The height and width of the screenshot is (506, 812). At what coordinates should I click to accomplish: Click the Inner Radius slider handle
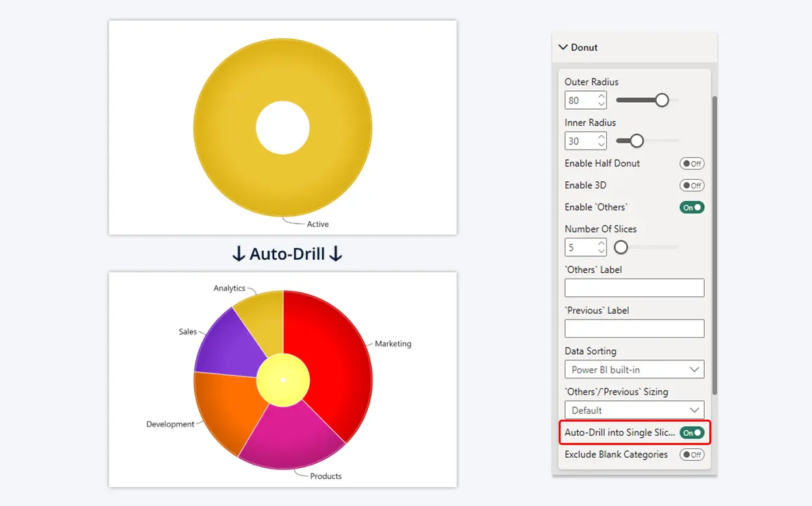[x=637, y=141]
